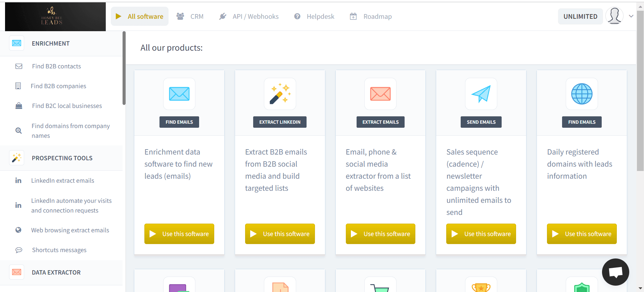Click the magic wand Extract LinkedIn icon
The width and height of the screenshot is (644, 292).
click(280, 94)
